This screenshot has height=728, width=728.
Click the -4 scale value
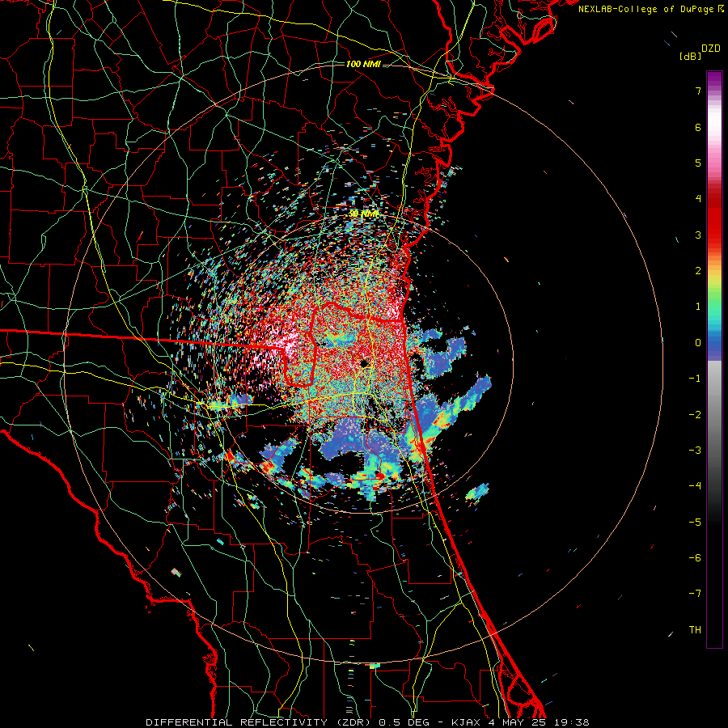(695, 486)
